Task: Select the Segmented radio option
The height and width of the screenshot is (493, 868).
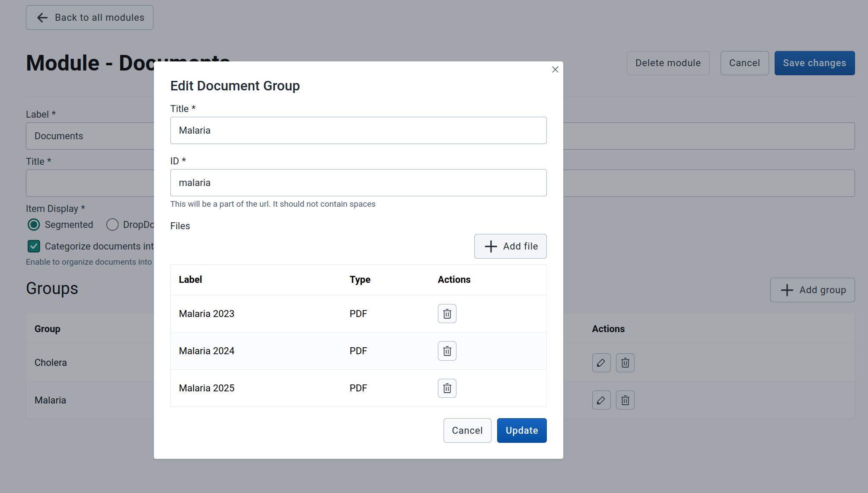Action: point(34,224)
